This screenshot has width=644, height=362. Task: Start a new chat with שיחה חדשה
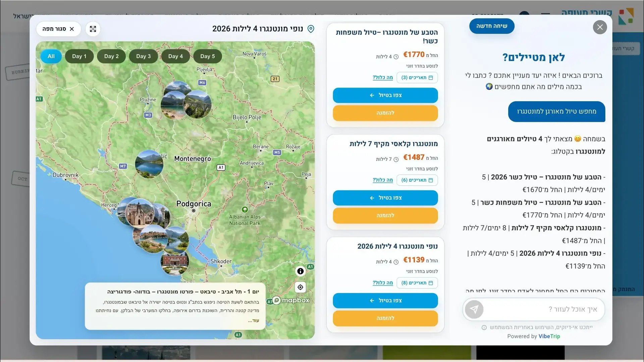[x=492, y=26]
